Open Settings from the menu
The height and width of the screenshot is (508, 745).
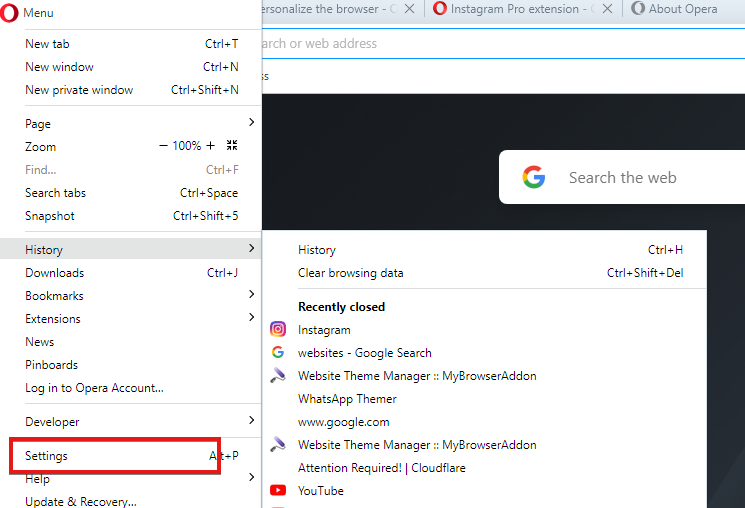131,456
